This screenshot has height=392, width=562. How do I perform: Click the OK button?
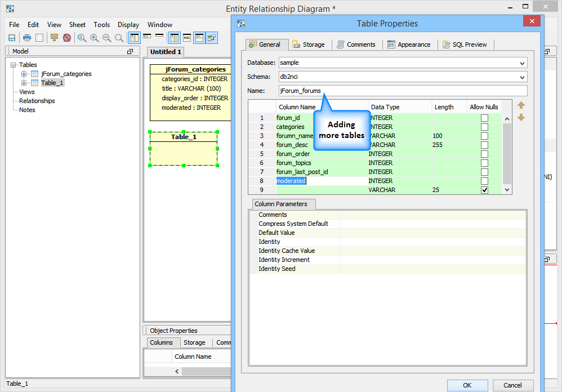467,385
